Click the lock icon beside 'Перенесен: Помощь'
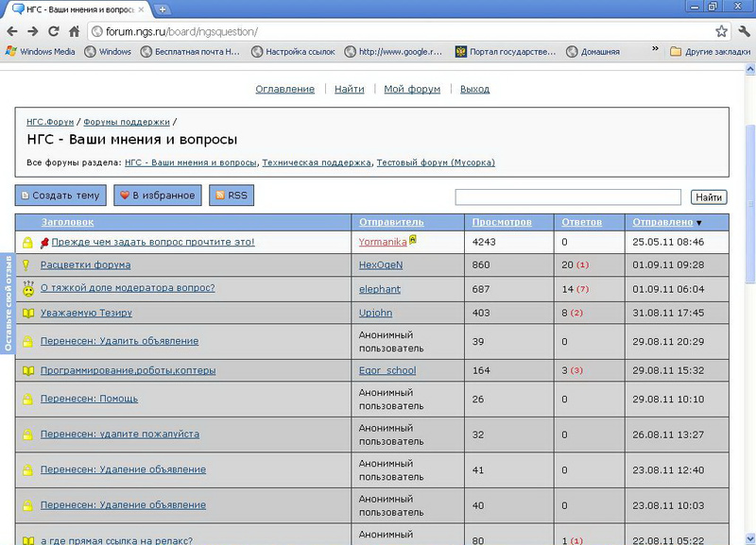 [28, 400]
